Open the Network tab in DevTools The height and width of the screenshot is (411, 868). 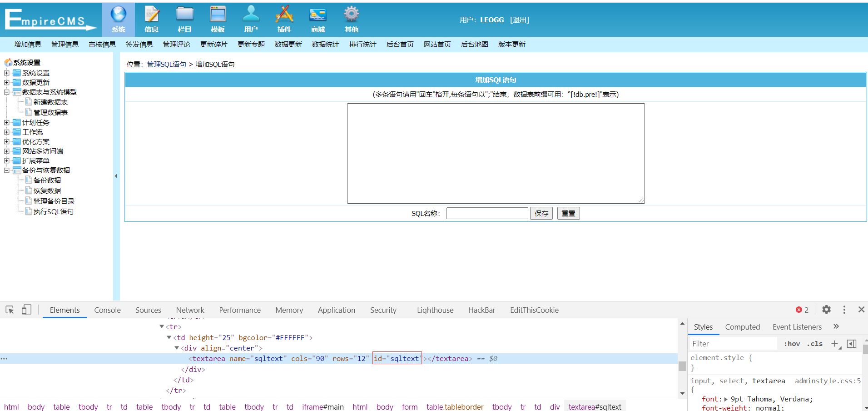[x=190, y=310]
